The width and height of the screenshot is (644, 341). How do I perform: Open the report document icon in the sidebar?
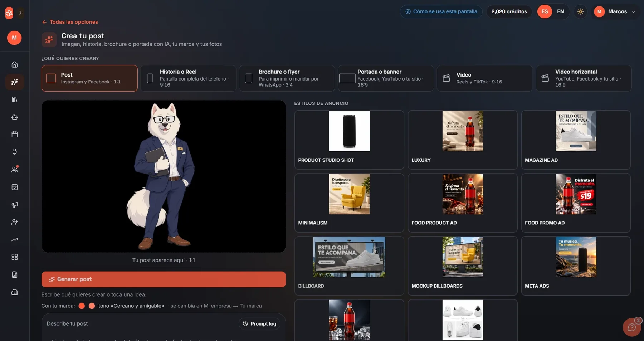[15, 275]
